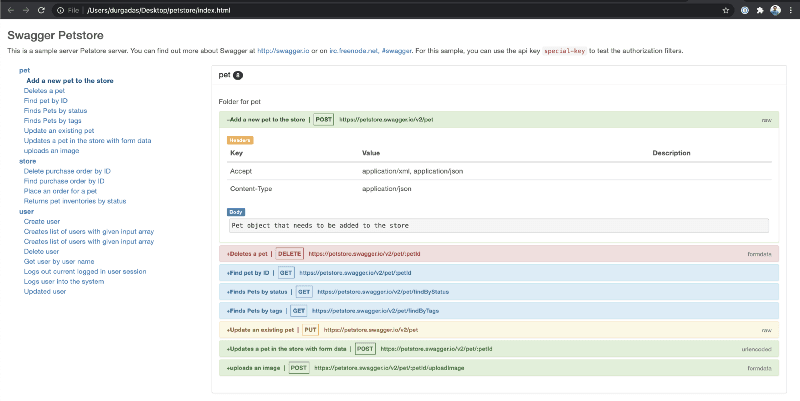800x401 pixels.
Task: Open the irc.freenode.net link
Action: (x=354, y=51)
